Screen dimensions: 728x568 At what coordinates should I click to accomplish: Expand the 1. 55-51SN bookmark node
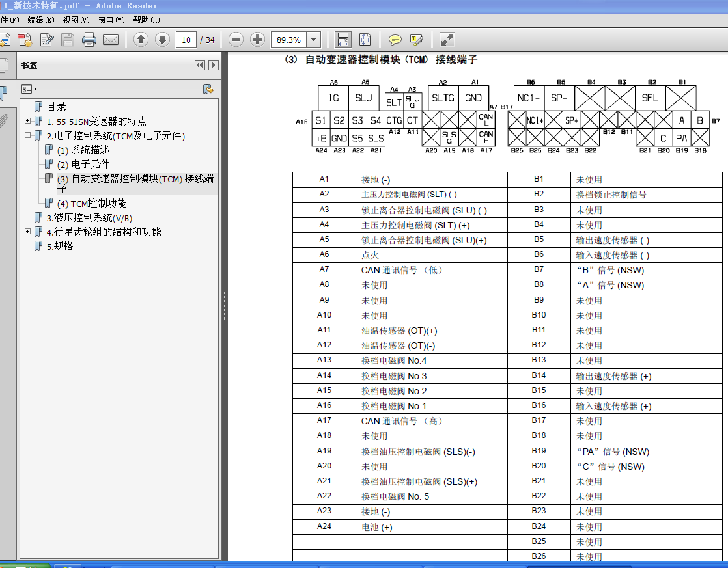[x=28, y=121]
